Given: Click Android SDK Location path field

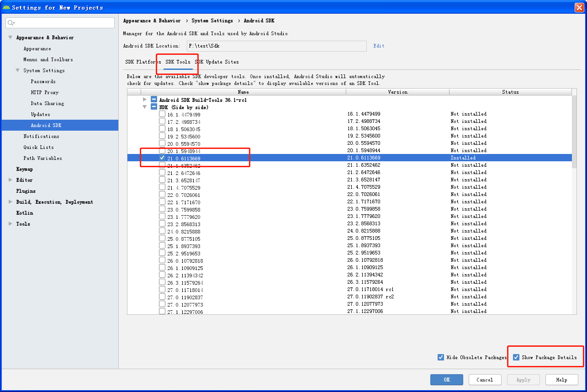Looking at the screenshot, I should [x=277, y=46].
